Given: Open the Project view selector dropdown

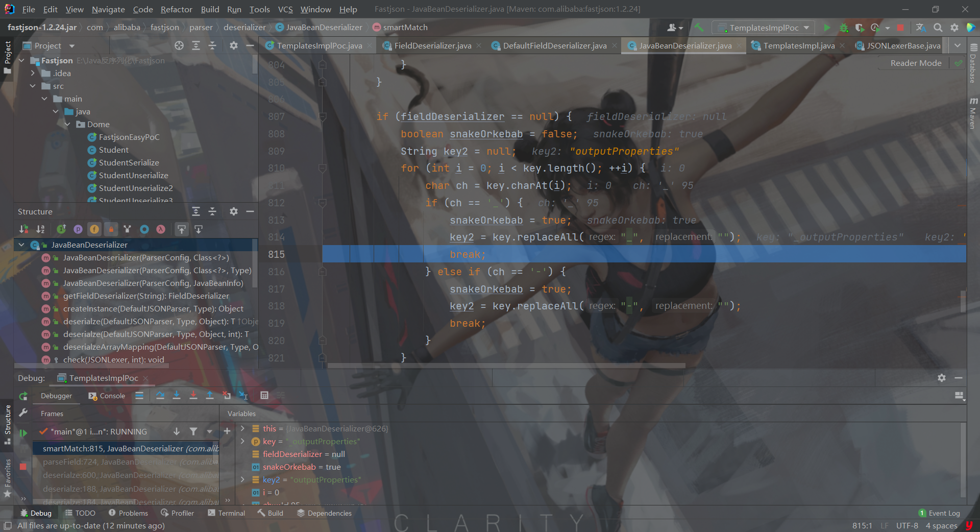Looking at the screenshot, I should click(x=49, y=45).
